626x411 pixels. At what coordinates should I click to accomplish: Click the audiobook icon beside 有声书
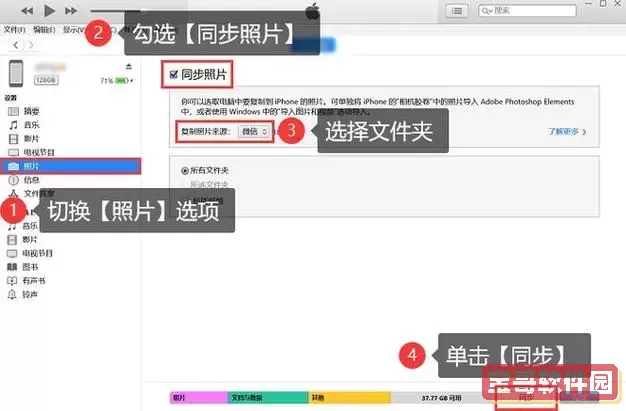pyautogui.click(x=12, y=281)
